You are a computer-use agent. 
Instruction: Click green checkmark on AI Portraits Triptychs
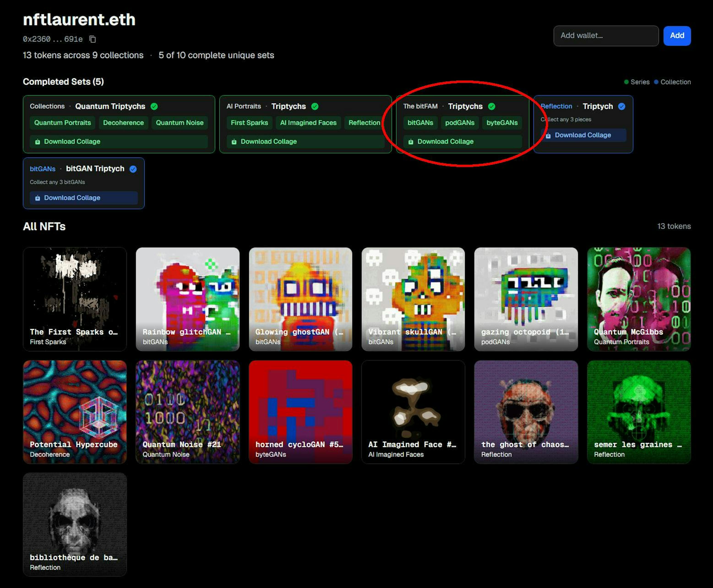pyautogui.click(x=315, y=106)
